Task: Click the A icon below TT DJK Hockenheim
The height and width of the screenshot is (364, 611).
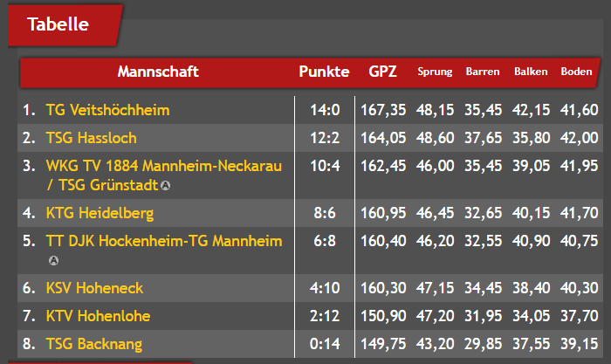Action: click(x=53, y=261)
